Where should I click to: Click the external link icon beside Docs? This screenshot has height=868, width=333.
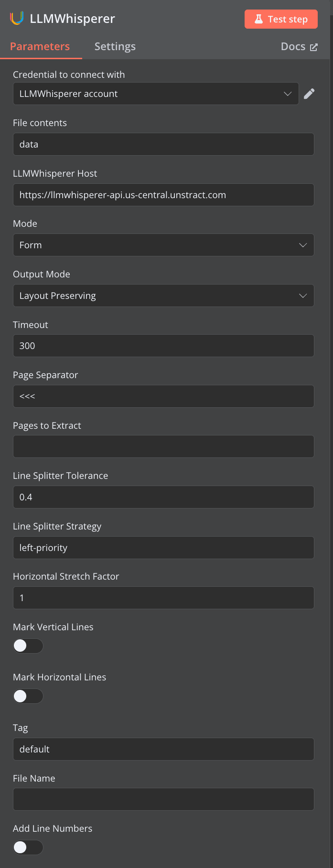314,46
